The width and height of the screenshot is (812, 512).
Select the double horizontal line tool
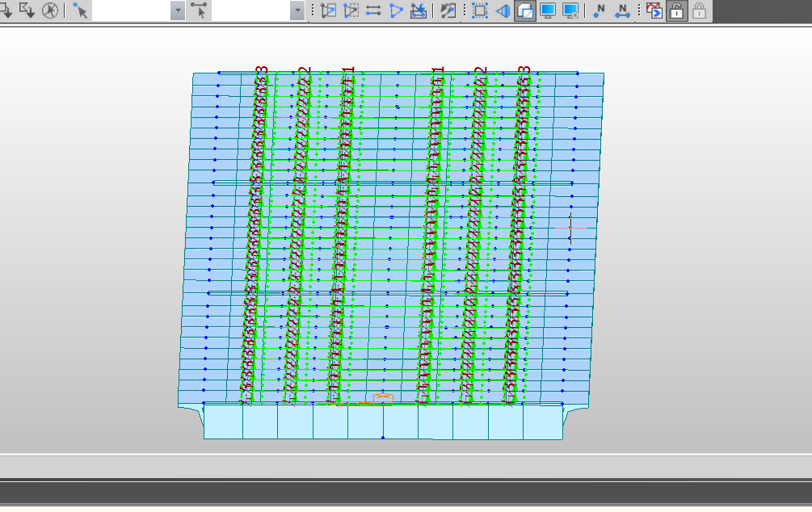click(373, 10)
